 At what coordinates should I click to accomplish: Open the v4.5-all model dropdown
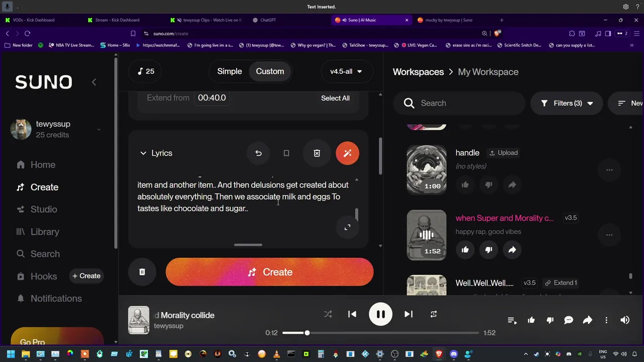tap(347, 71)
